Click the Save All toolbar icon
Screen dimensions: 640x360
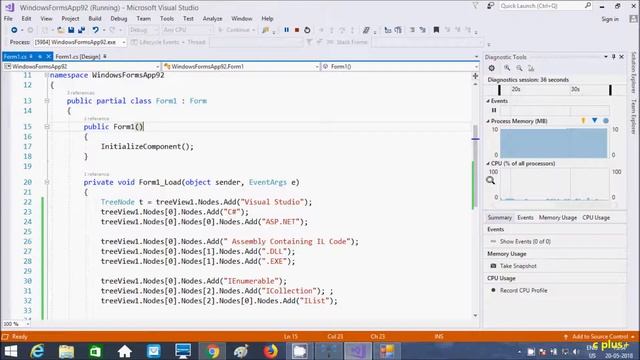[81, 30]
